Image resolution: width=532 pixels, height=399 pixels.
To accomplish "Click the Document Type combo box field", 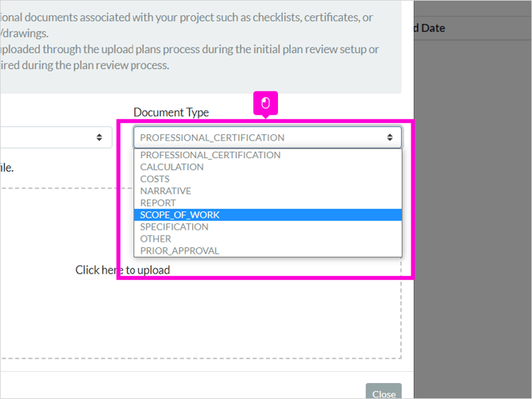I will click(x=268, y=138).
